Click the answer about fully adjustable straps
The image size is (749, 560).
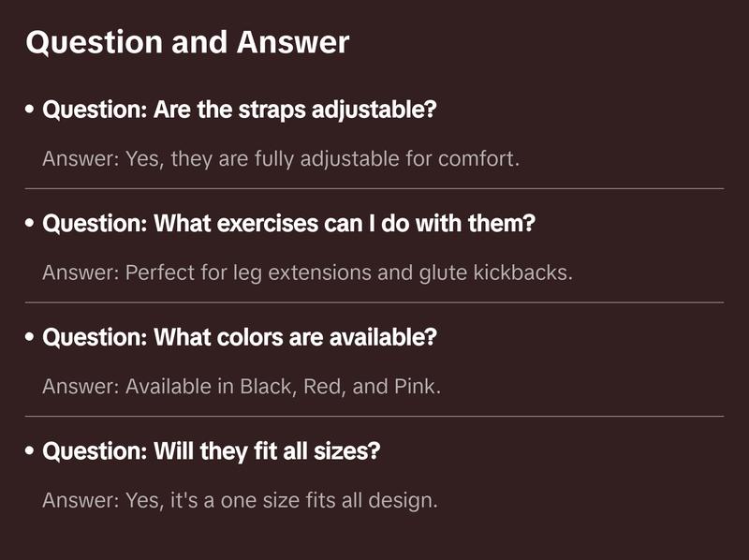tap(280, 159)
